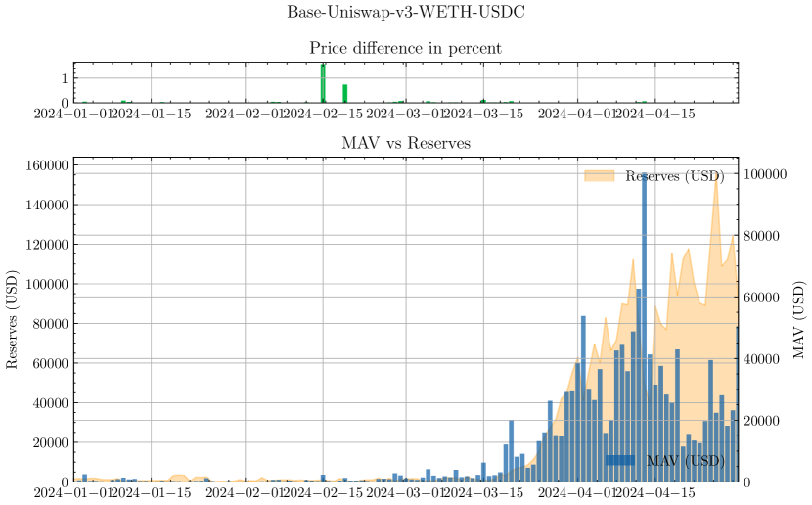Click the 100000 tick on the right MAV axis
812x505 pixels.
tap(765, 174)
